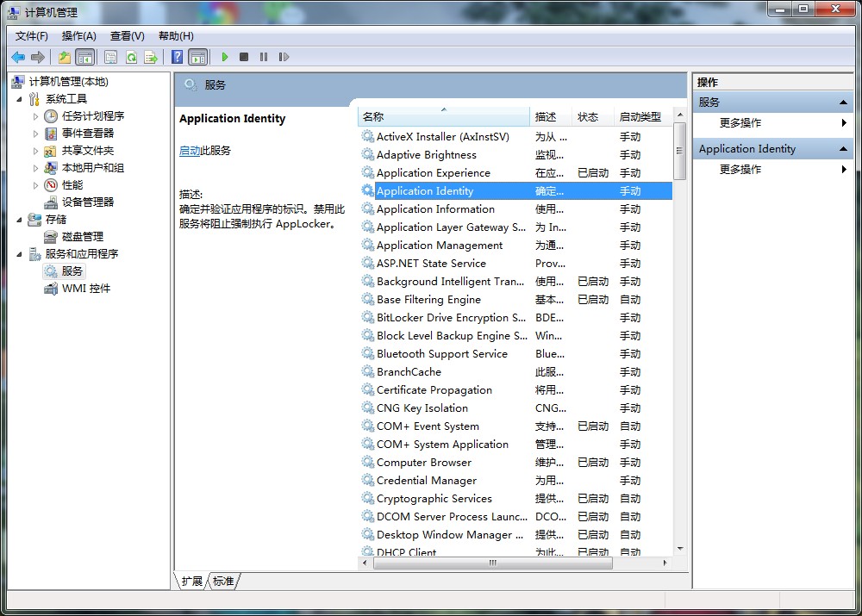Start the service with the green play icon
This screenshot has width=862, height=616.
tap(225, 57)
